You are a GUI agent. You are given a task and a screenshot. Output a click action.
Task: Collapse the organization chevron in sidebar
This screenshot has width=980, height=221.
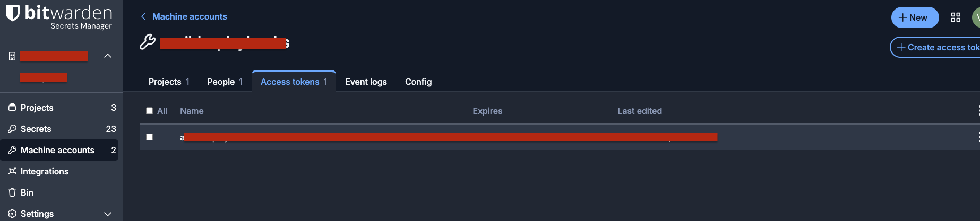point(108,56)
